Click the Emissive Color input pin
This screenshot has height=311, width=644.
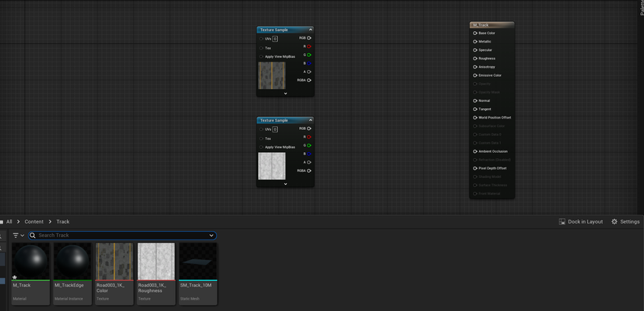(x=475, y=75)
